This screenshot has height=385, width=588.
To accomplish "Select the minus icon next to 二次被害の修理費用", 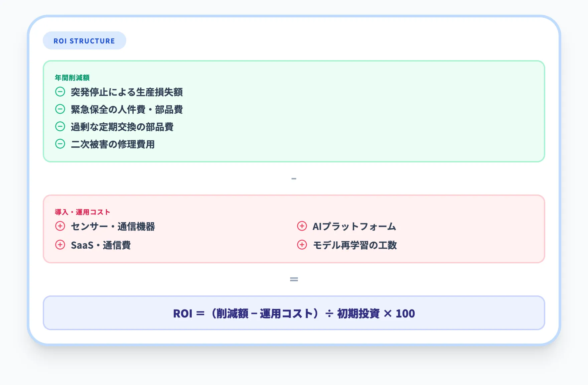I will [x=60, y=145].
